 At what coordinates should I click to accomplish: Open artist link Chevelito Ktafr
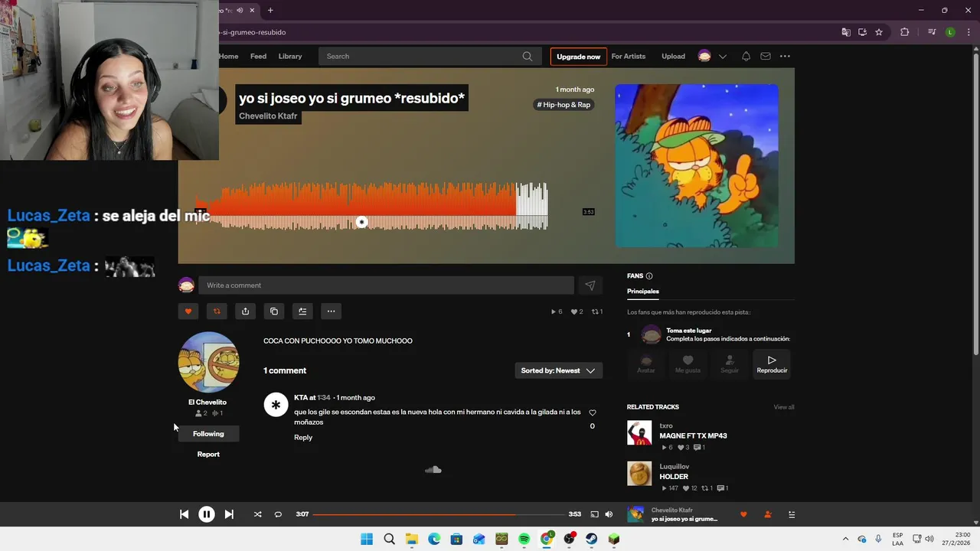click(268, 116)
